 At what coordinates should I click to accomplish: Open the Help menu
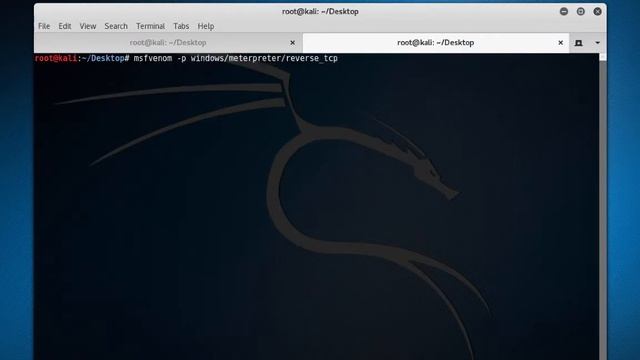(x=206, y=26)
